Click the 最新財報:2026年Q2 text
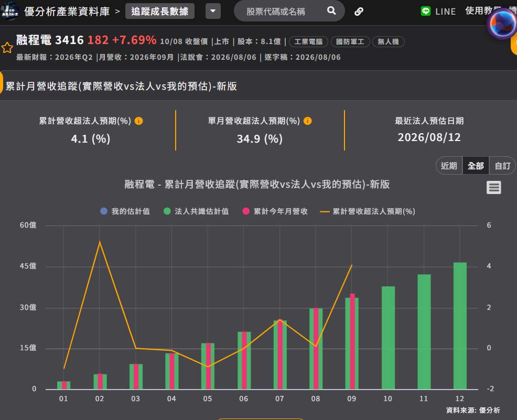Viewport: 517px width, 420px height. 55,57
